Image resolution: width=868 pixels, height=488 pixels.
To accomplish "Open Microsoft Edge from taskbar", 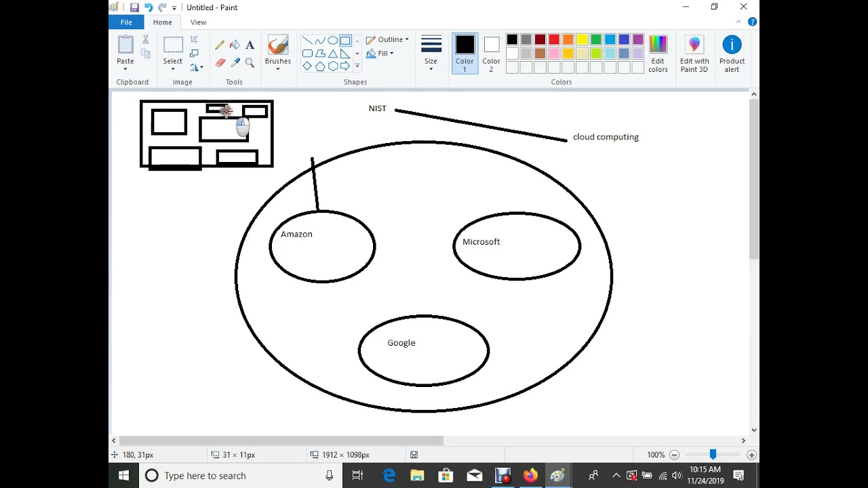I will click(x=389, y=476).
